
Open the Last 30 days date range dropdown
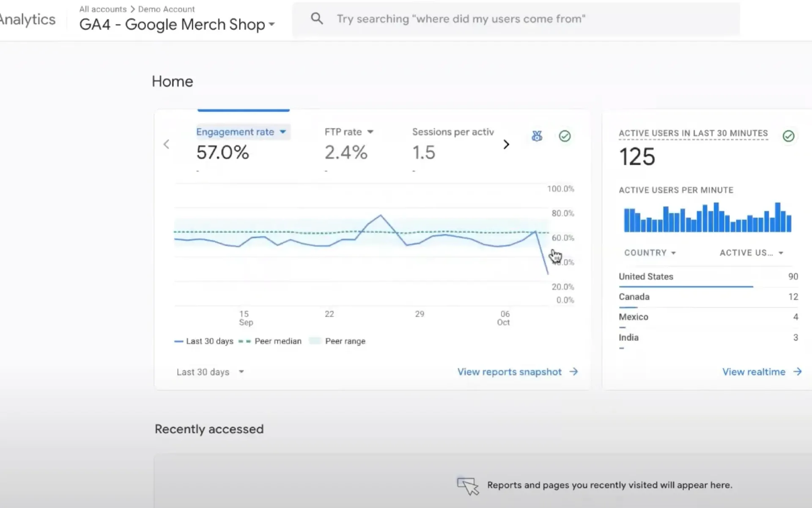[209, 372]
